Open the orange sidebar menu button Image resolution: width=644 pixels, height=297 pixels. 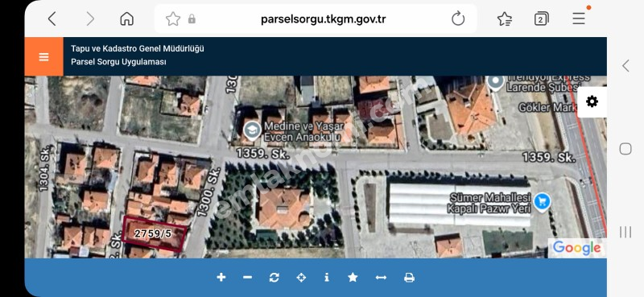click(44, 56)
